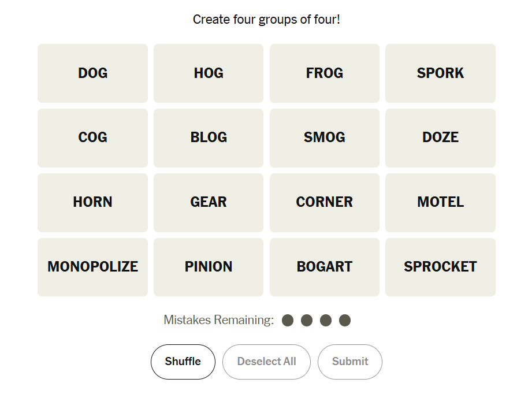Viewport: 532px width, 394px height.
Task: Select the HOG word tile
Action: [x=209, y=73]
